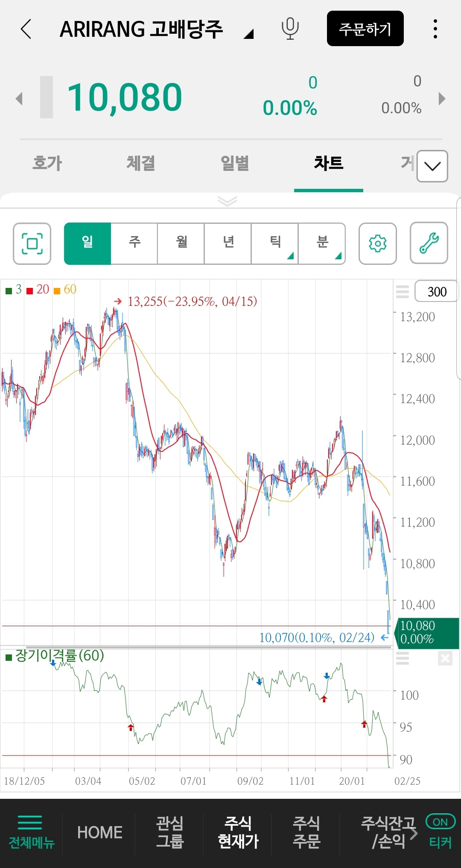Tap the current price tag 10,080 on axis
The image size is (461, 868).
[427, 633]
